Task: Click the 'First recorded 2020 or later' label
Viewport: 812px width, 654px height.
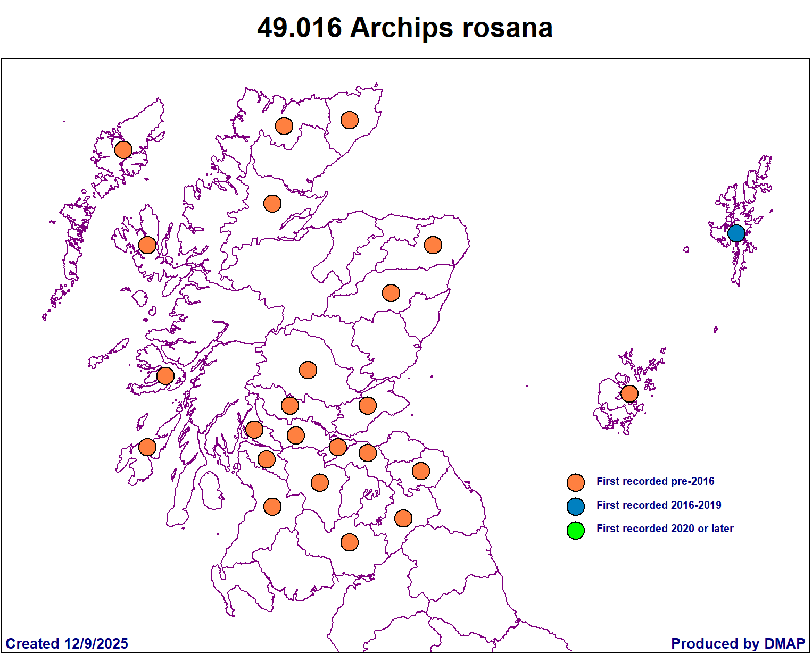Action: 665,529
